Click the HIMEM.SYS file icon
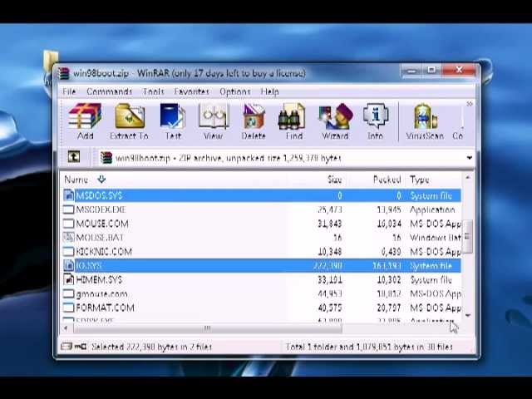The width and height of the screenshot is (532, 399). (x=68, y=279)
